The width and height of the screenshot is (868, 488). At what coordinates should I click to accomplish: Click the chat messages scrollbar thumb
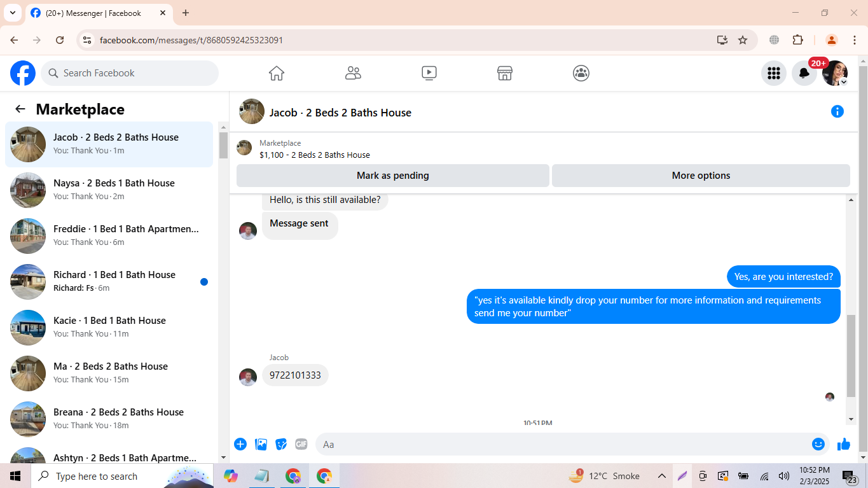(x=851, y=356)
